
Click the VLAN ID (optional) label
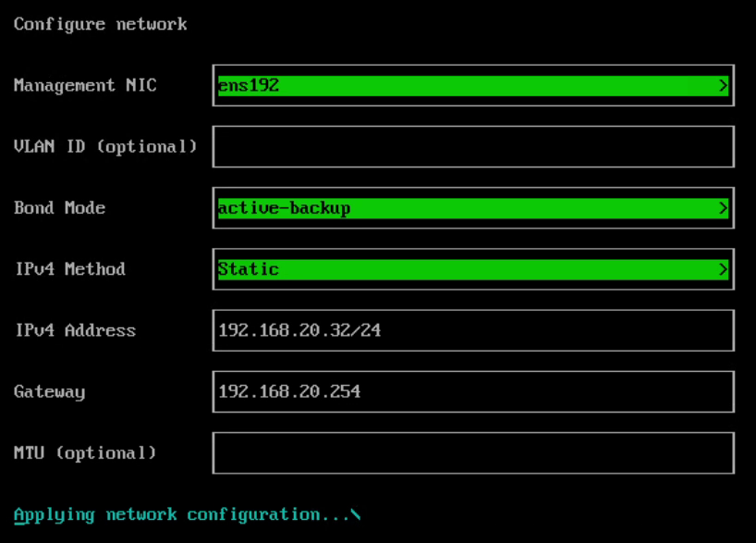click(x=105, y=147)
